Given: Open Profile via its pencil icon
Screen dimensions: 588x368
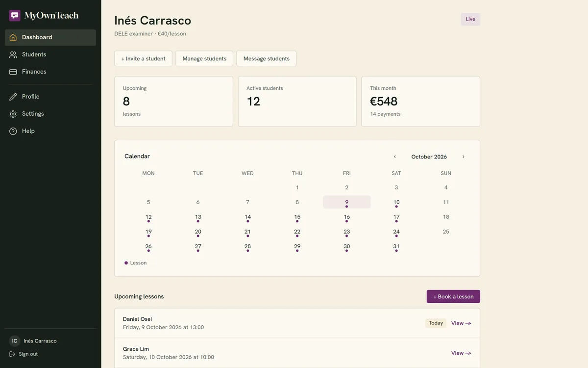Looking at the screenshot, I should (13, 97).
